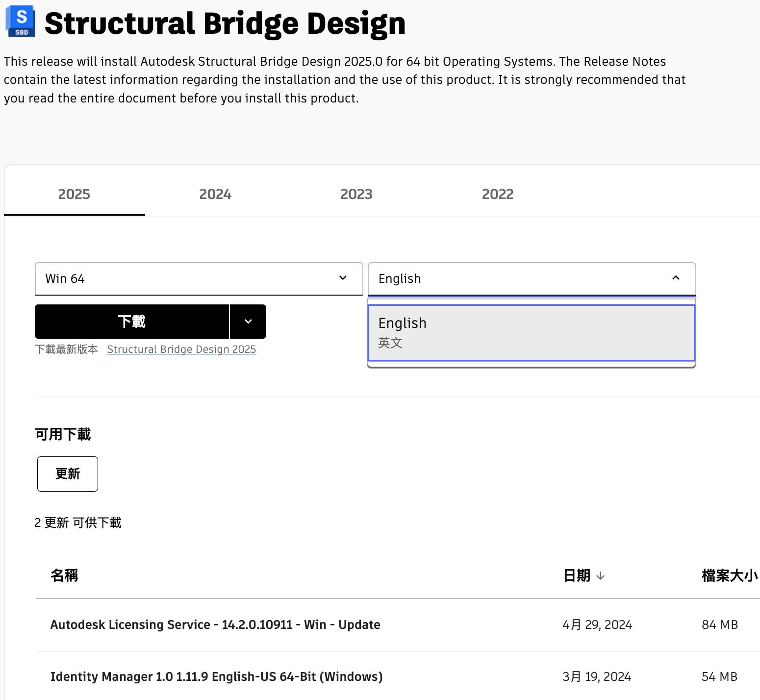The image size is (760, 700).
Task: Click the black 下載 download button
Action: 132,322
